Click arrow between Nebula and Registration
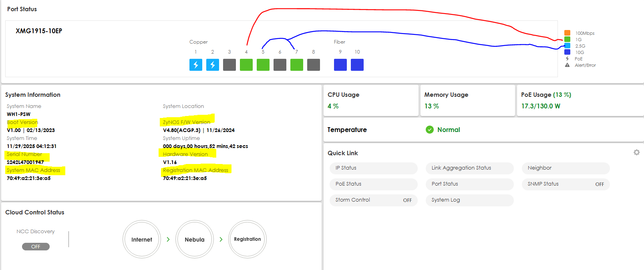Image resolution: width=644 pixels, height=270 pixels. 221,239
